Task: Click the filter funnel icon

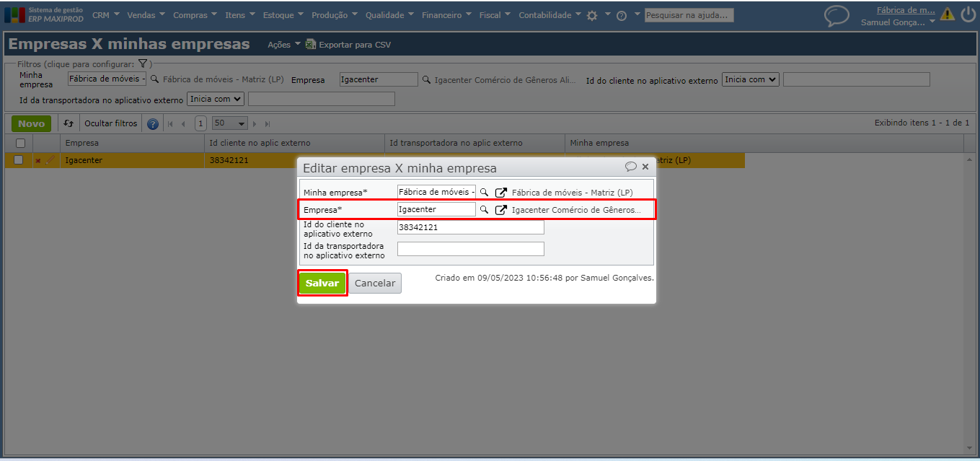Action: click(143, 64)
